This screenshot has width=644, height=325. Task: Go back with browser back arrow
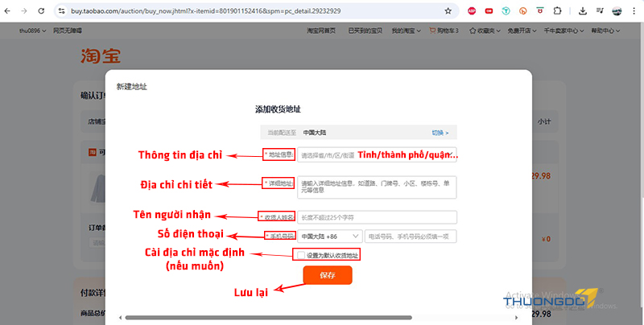click(7, 11)
